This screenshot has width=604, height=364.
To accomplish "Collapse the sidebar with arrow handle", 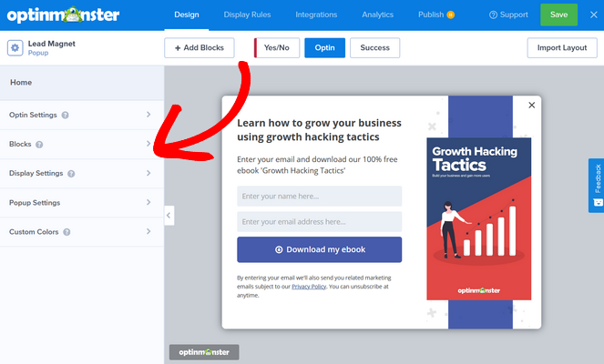I will (x=169, y=216).
